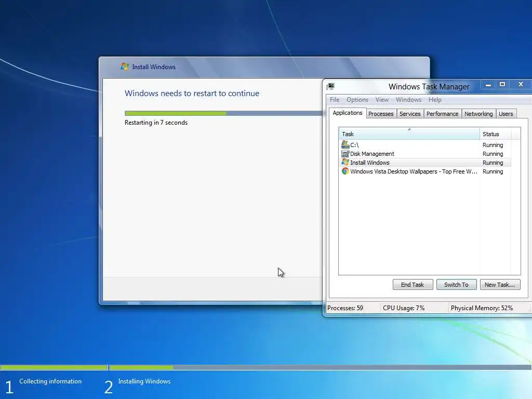Click the Install Windows title bar logo
Viewport: 532px width, 399px height.
point(125,66)
